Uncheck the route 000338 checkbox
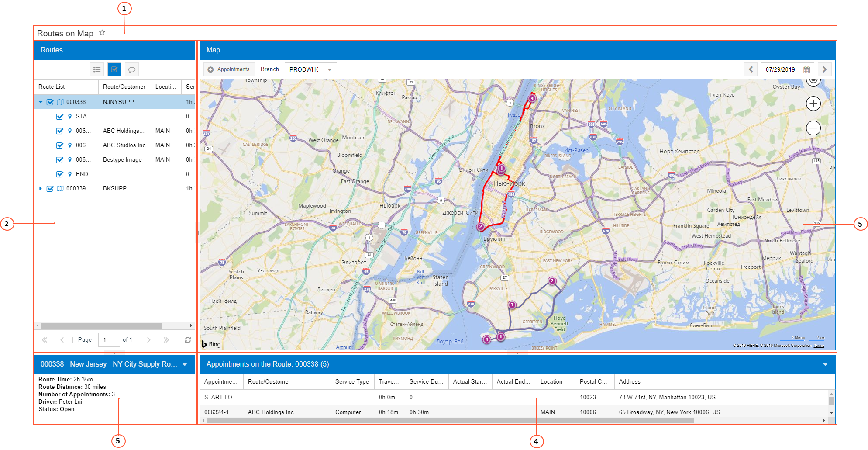The width and height of the screenshot is (868, 450). coord(50,102)
